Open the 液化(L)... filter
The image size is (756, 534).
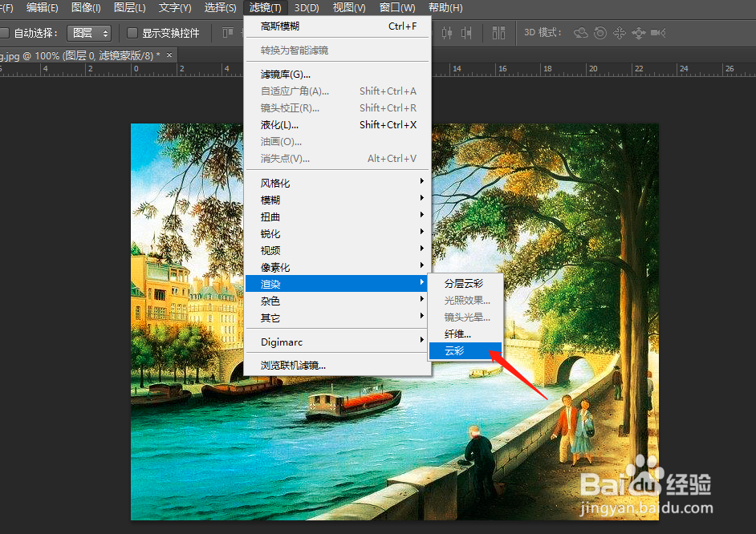point(337,125)
